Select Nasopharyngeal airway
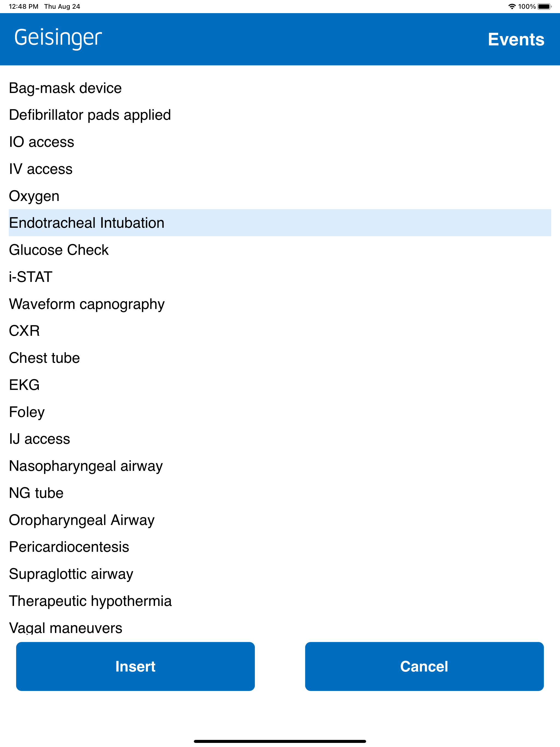 (280, 466)
